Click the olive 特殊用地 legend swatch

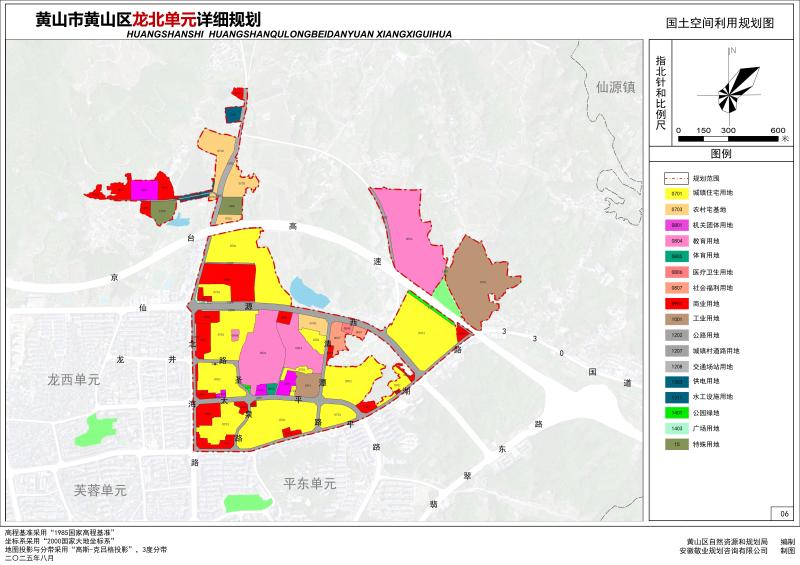click(677, 444)
